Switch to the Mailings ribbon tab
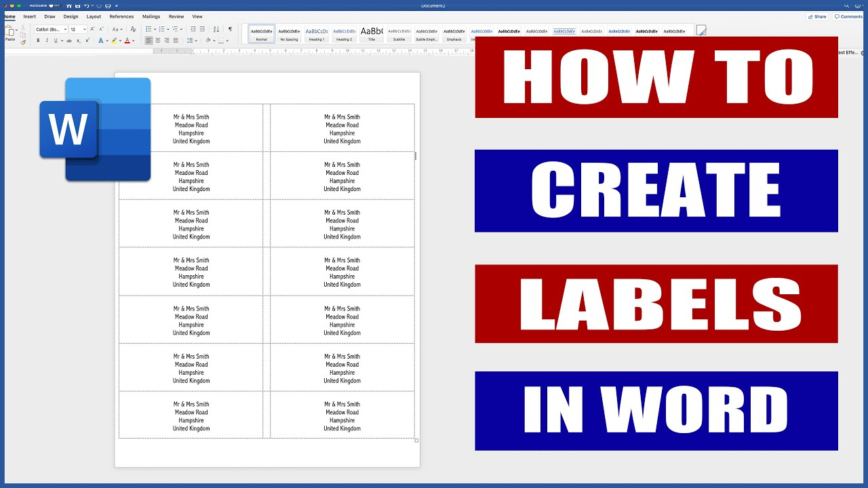This screenshot has height=488, width=868. [151, 16]
